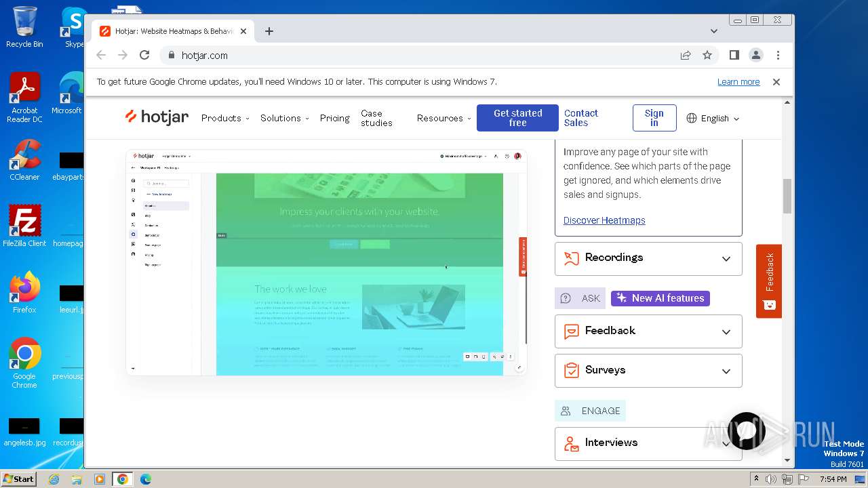Reload the page
The width and height of the screenshot is (868, 488).
pyautogui.click(x=144, y=56)
